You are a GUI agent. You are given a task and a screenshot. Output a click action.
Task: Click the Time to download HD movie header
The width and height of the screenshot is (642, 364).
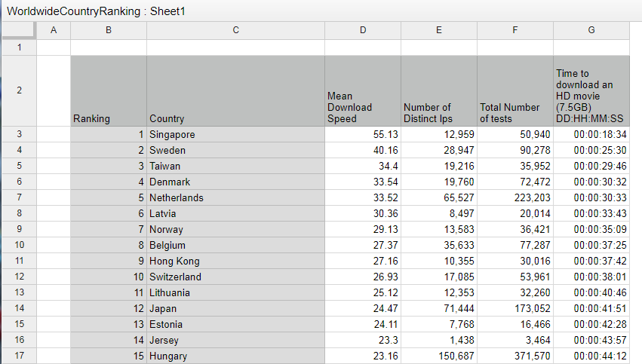click(591, 90)
